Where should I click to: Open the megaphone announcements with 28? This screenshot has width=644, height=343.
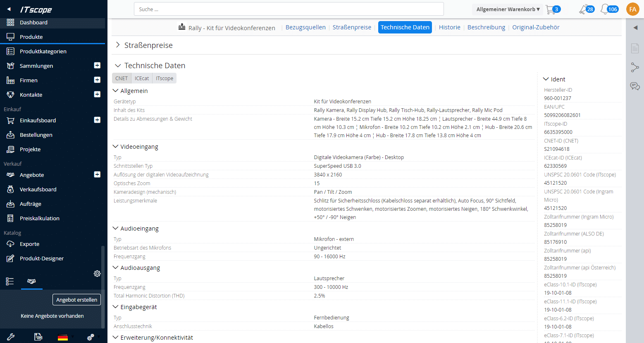pyautogui.click(x=586, y=9)
